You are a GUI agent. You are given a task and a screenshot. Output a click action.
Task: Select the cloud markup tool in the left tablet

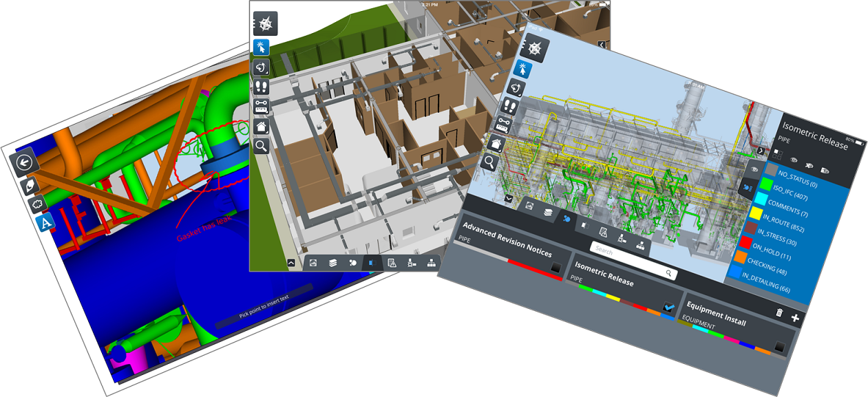pyautogui.click(x=36, y=204)
